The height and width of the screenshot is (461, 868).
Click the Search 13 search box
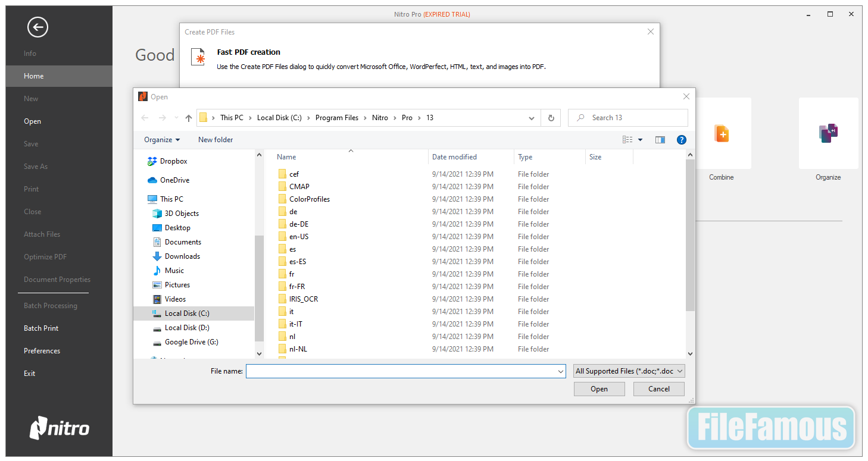tap(628, 118)
